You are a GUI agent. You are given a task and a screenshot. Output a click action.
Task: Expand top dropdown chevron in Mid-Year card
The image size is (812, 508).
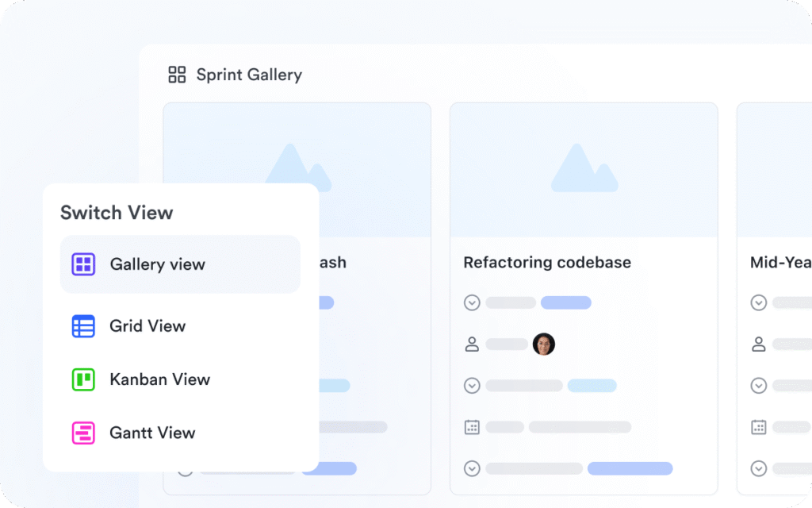(759, 302)
